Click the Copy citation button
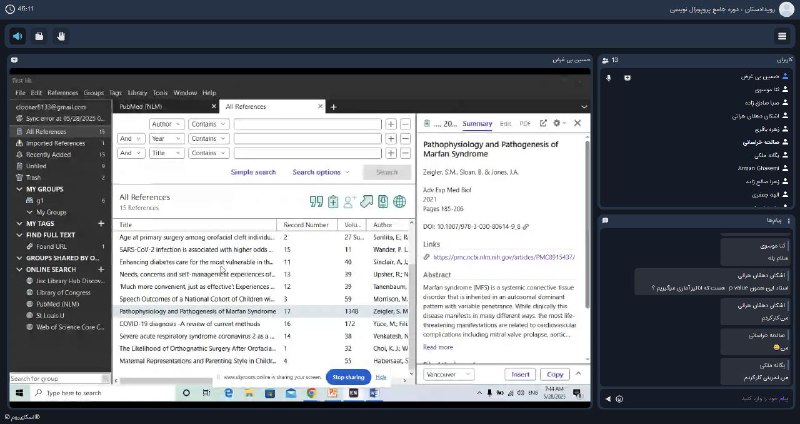Image resolution: width=800 pixels, height=424 pixels. (x=555, y=375)
